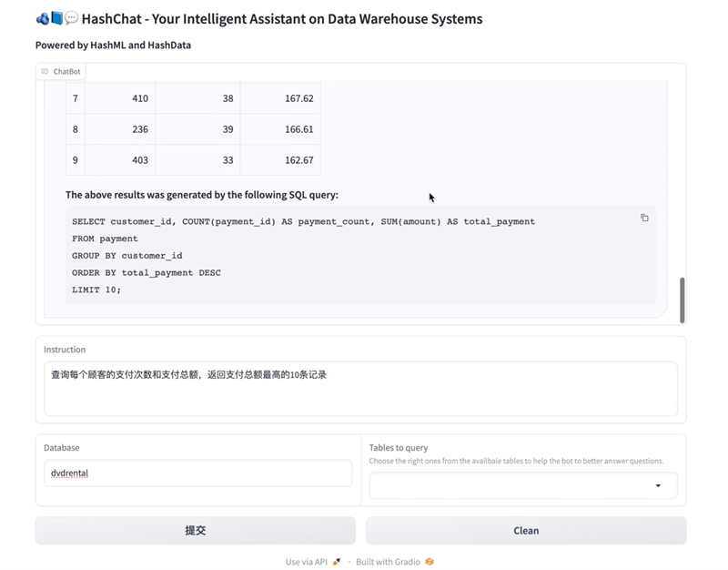Screen dimensions: 728x570
Task: Submit the instruction with 提交 button
Action: (196, 531)
